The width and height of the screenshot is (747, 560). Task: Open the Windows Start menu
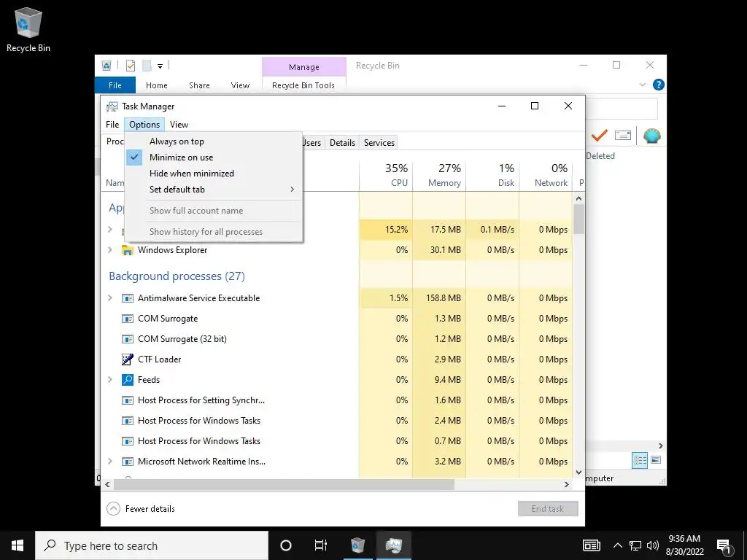[x=18, y=545]
